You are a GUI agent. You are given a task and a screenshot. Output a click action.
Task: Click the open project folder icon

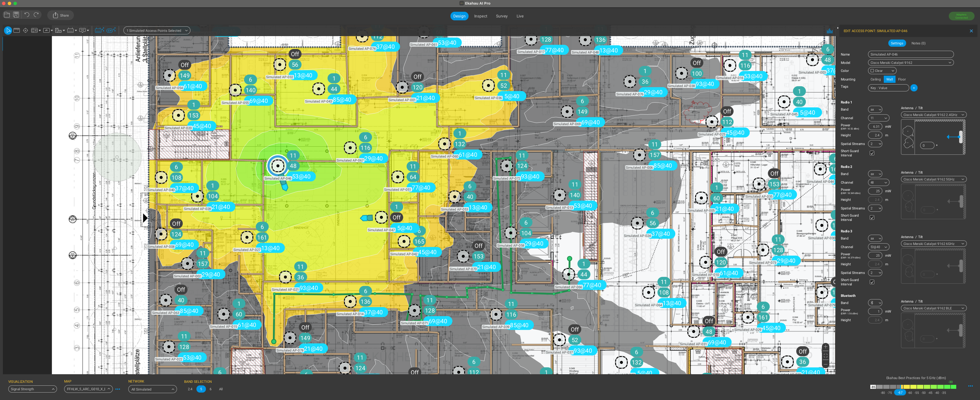click(x=7, y=15)
